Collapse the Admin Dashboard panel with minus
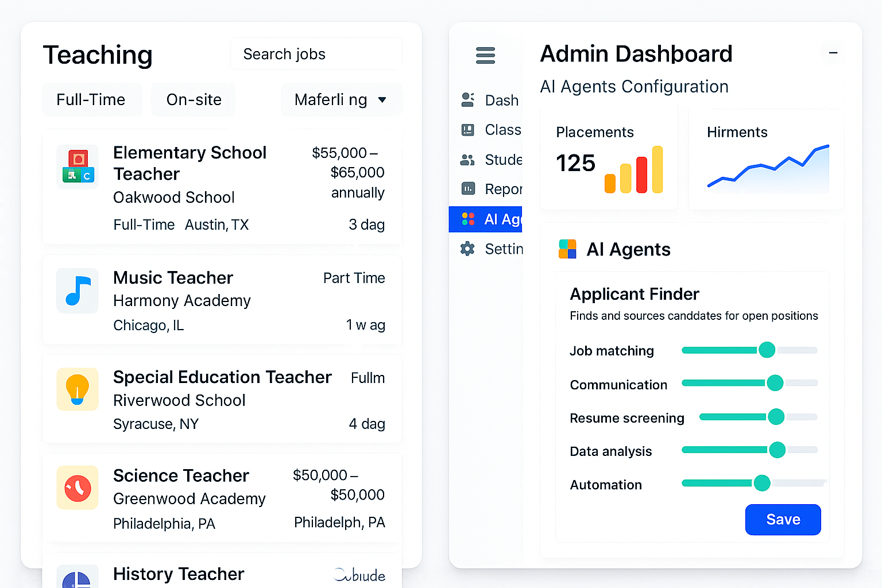The image size is (882, 588). [x=833, y=53]
